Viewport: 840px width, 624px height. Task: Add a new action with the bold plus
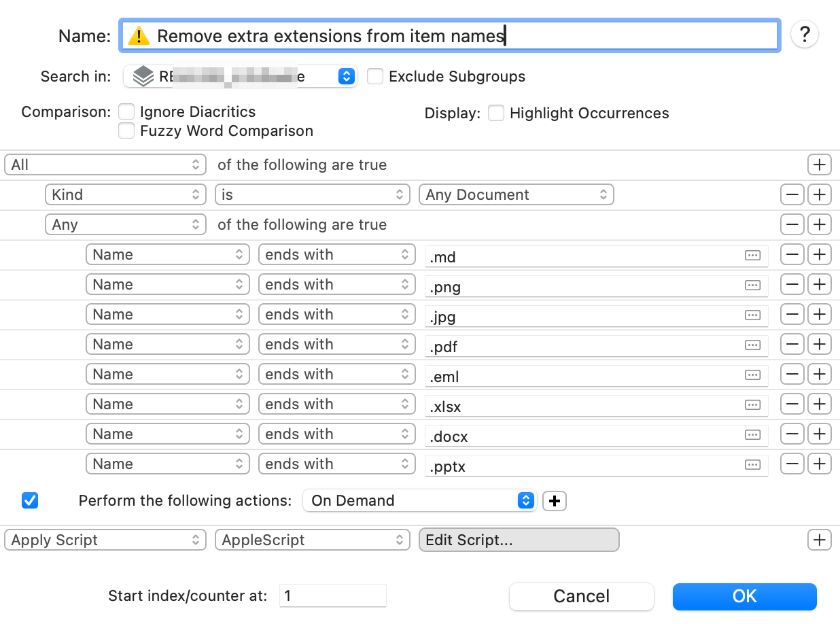[555, 501]
